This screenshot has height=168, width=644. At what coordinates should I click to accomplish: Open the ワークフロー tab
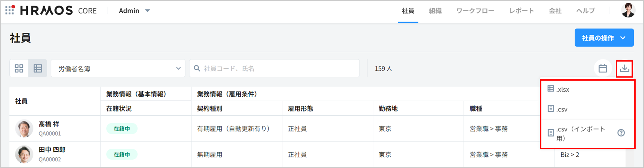(475, 11)
